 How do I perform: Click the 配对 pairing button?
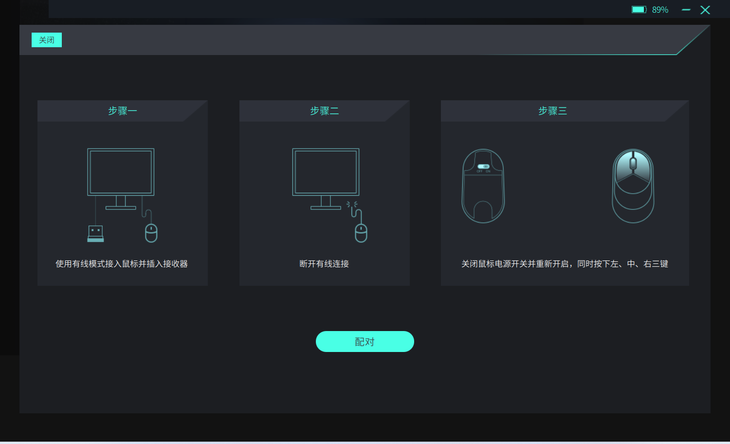coord(365,342)
